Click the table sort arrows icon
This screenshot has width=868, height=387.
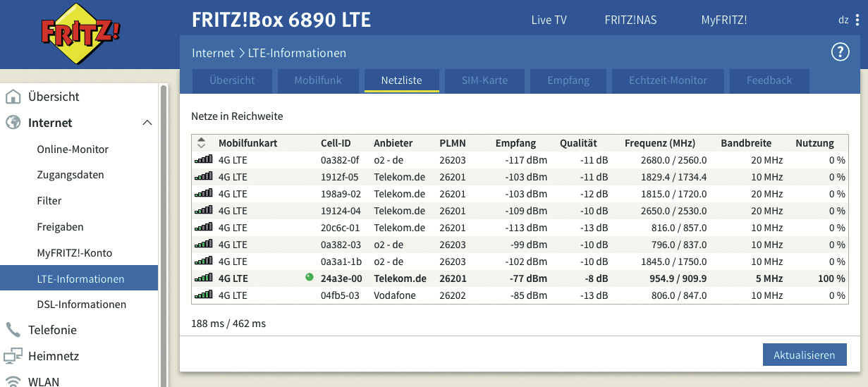[x=202, y=143]
